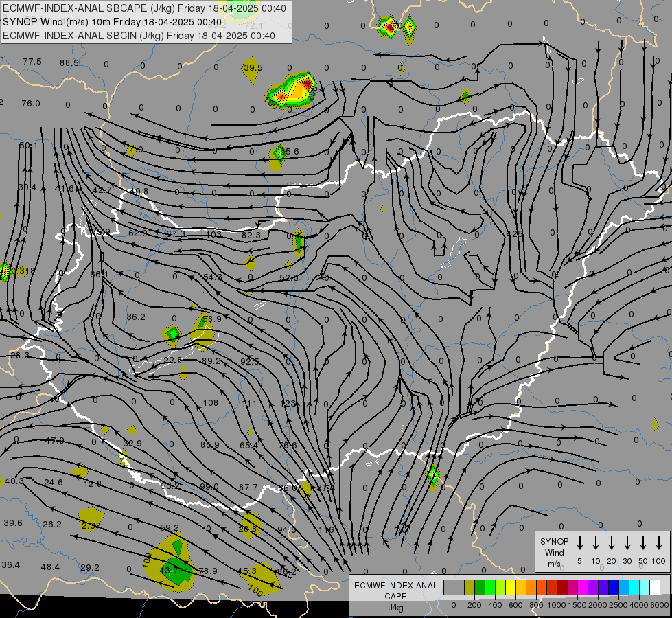Pick the dark green swatch in the CAPE legend
Screen dimensions: 672x618
click(x=480, y=587)
